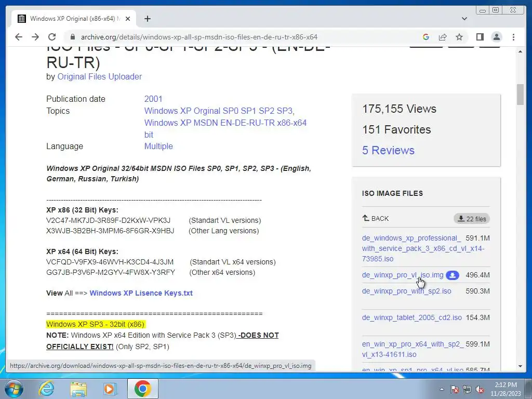Image resolution: width=532 pixels, height=399 pixels.
Task: Close the Windows XP Original tab
Action: click(x=128, y=19)
